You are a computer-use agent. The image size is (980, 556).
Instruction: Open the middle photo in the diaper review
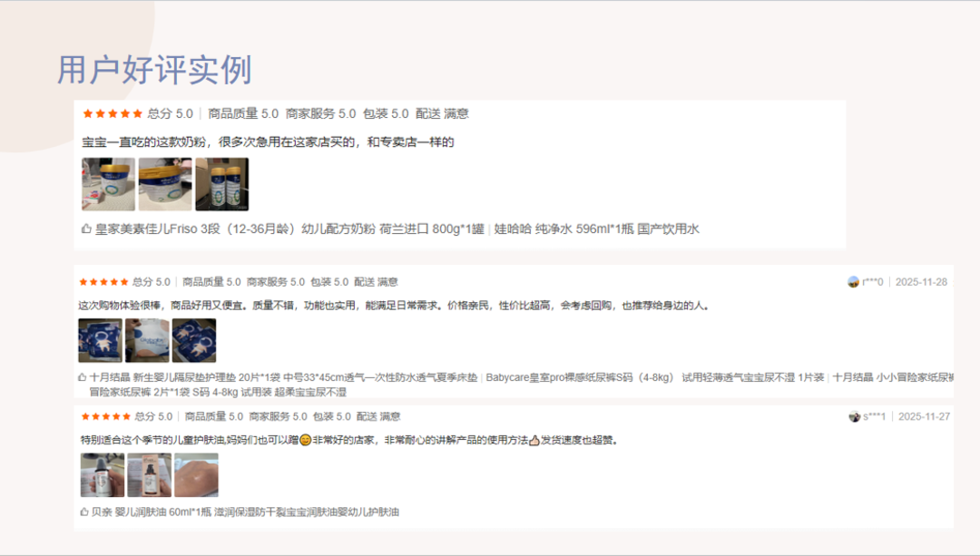point(147,340)
